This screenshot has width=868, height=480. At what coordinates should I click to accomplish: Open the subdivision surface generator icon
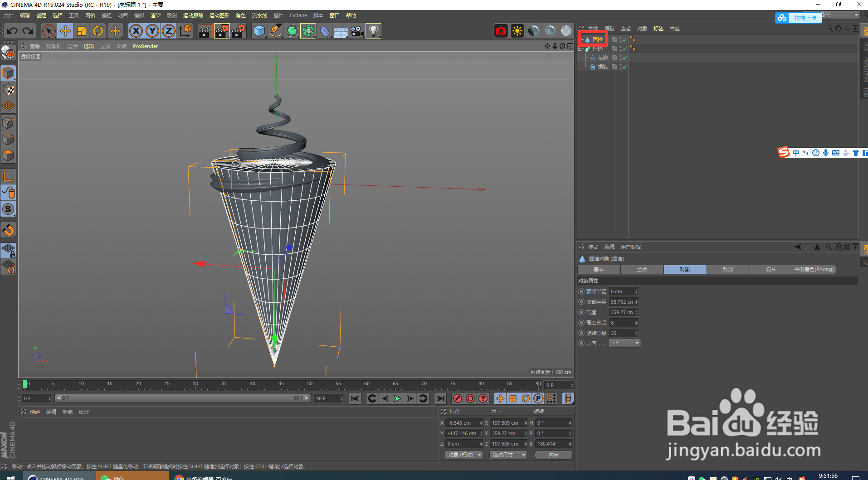[x=292, y=31]
